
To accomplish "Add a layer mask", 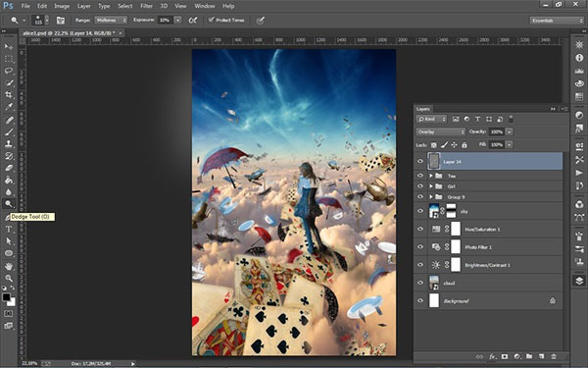I will (x=505, y=356).
